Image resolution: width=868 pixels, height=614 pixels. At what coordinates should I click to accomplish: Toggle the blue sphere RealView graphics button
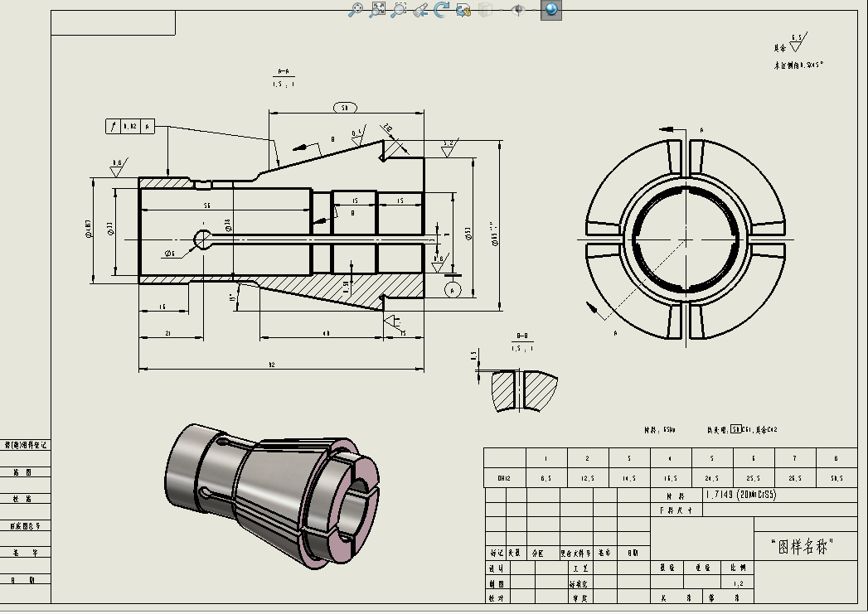click(550, 9)
